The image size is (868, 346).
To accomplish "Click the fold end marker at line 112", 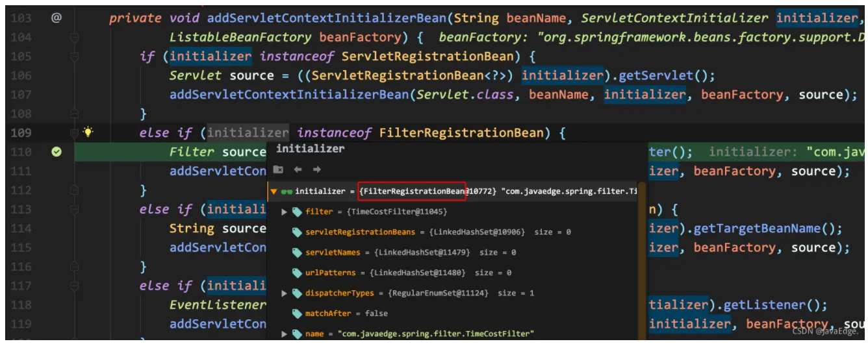I will (x=74, y=190).
